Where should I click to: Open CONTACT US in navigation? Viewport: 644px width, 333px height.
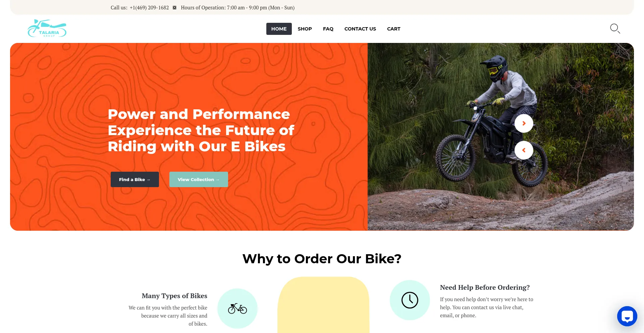(x=360, y=29)
